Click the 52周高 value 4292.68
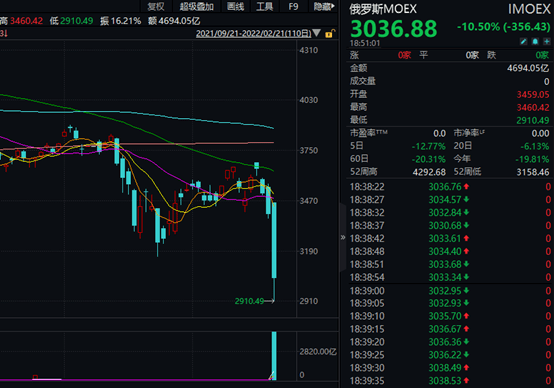554x388 pixels. point(429,172)
